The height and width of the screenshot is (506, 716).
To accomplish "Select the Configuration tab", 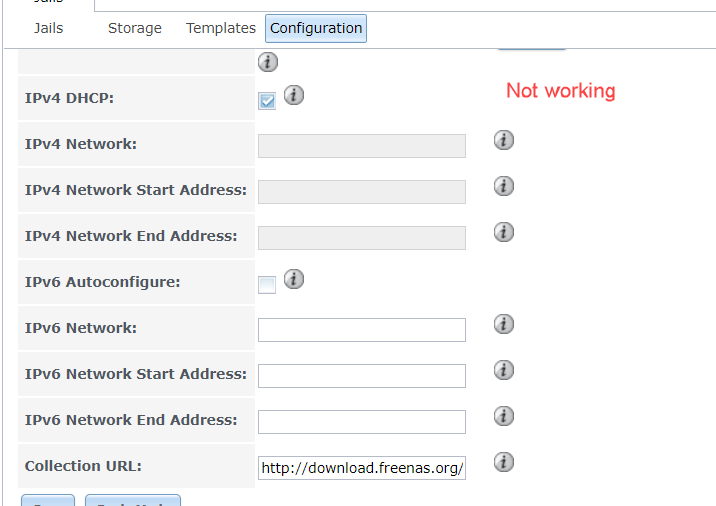I will point(316,28).
